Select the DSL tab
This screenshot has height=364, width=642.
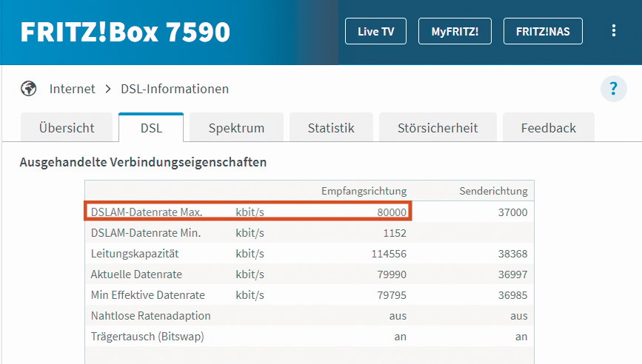pyautogui.click(x=151, y=127)
